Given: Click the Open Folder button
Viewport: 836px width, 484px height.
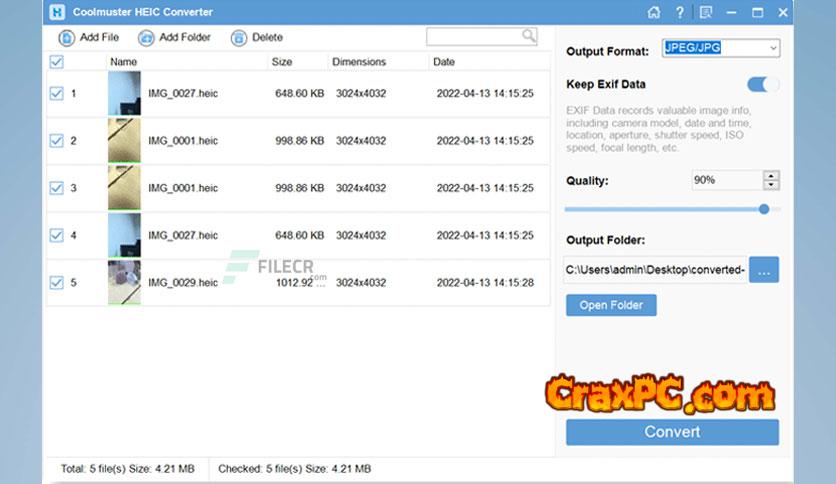Looking at the screenshot, I should pos(611,305).
